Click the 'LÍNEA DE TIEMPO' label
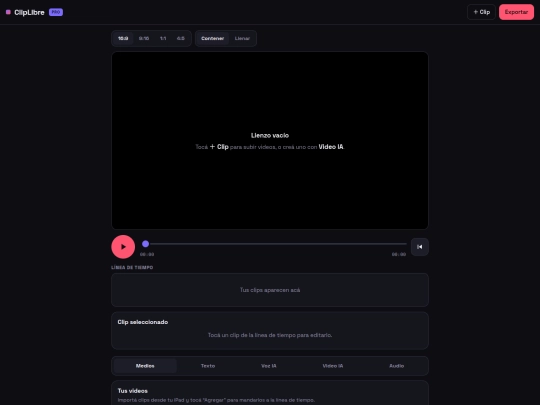The height and width of the screenshot is (405, 540). 132,267
